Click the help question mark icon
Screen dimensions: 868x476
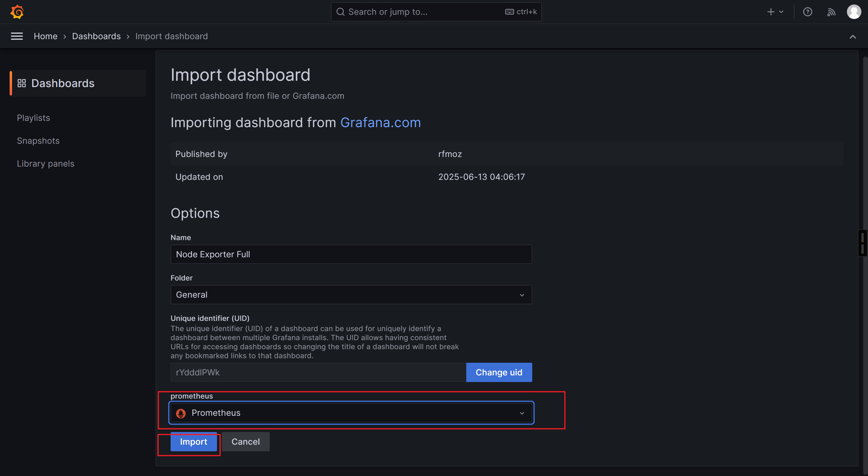807,12
